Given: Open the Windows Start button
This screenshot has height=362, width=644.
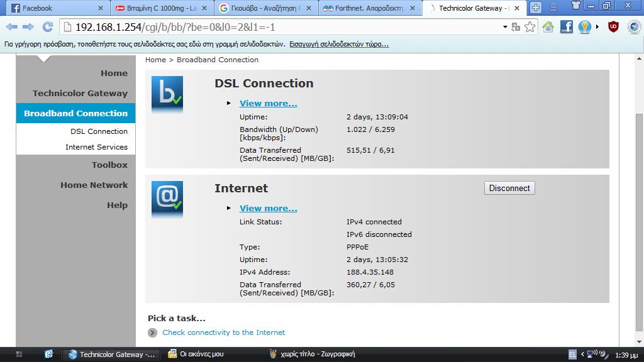Looking at the screenshot, I should (x=19, y=354).
